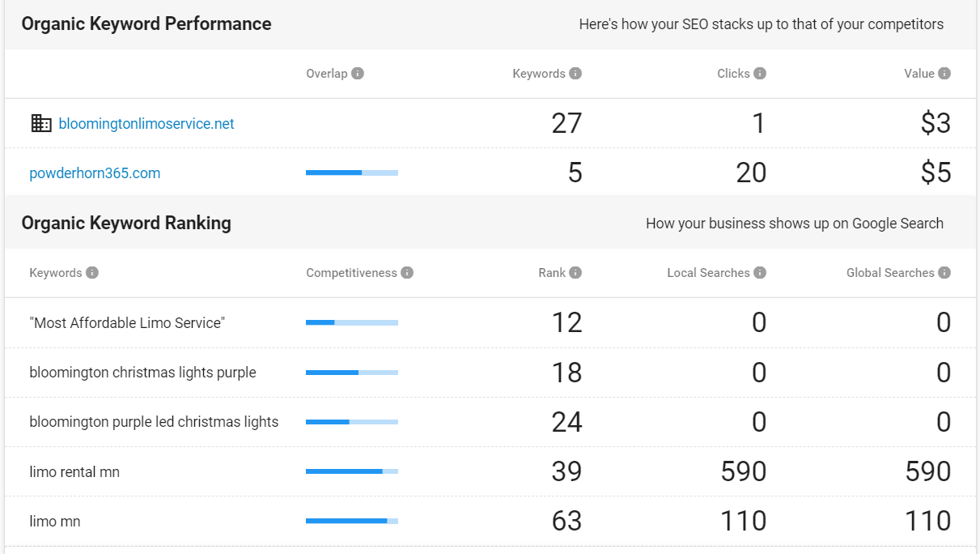Click rank 63 for limo mn

point(566,521)
